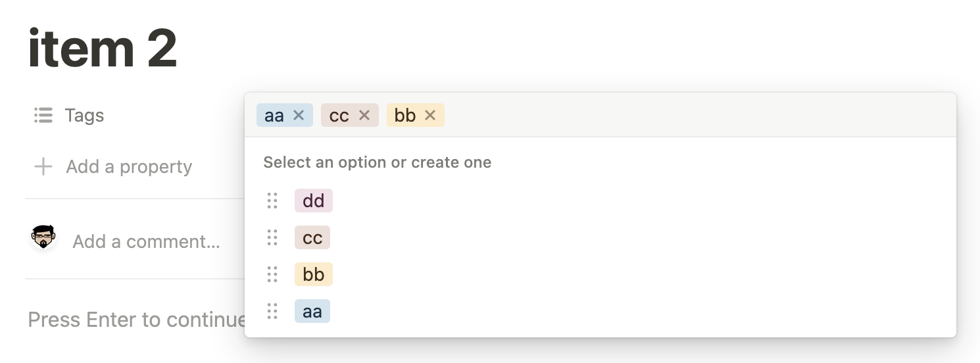This screenshot has height=363, width=980.
Task: Click the Add a comment field
Action: (146, 241)
